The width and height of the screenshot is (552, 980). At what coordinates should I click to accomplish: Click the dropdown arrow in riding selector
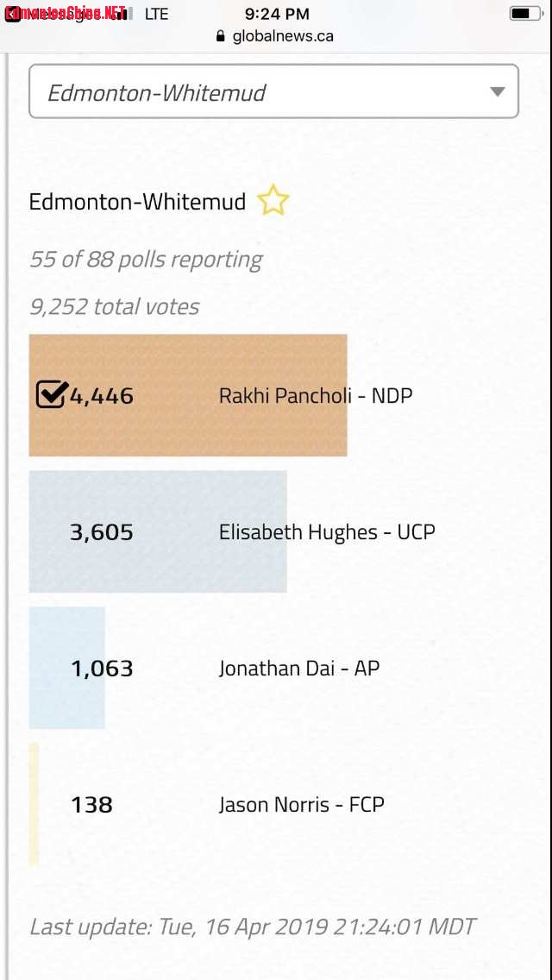click(497, 91)
